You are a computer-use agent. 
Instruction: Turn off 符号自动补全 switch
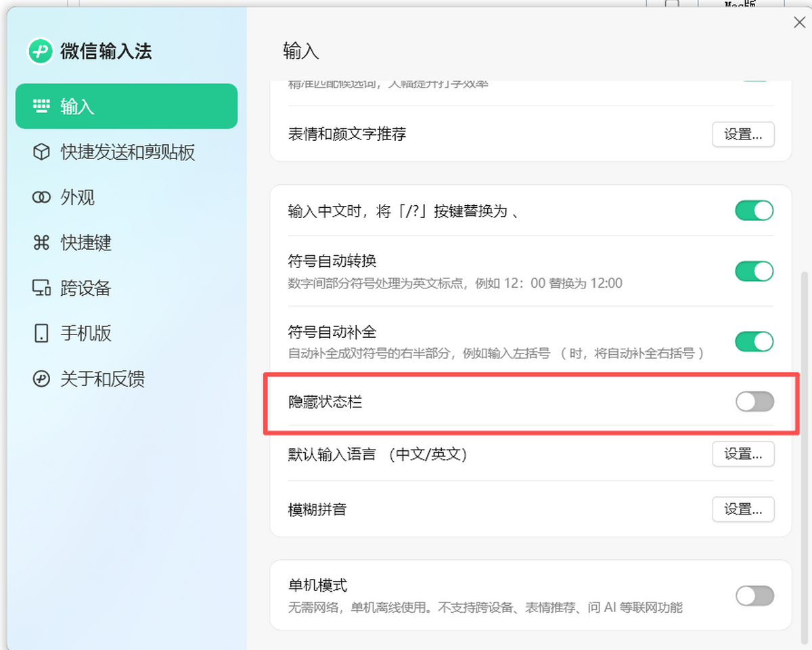pos(754,341)
